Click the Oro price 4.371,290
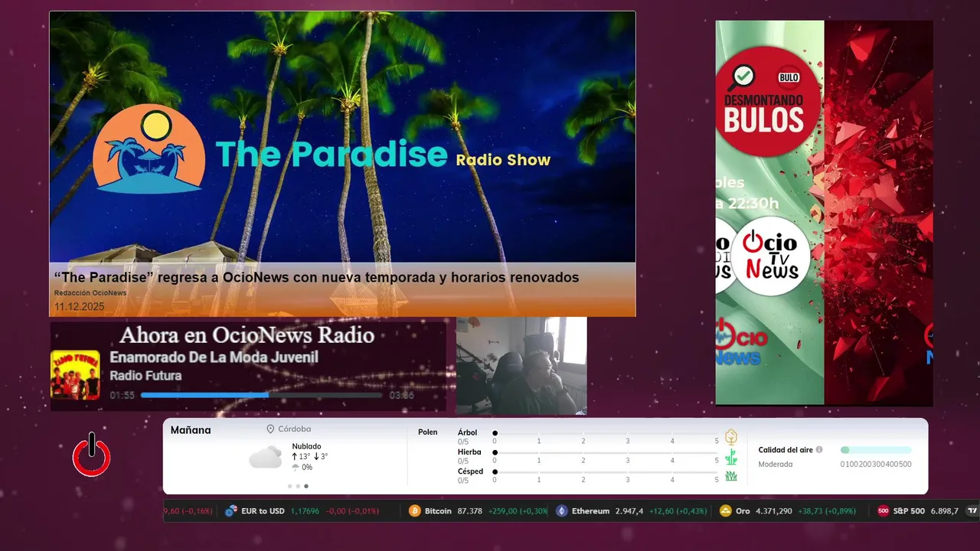This screenshot has height=551, width=980. click(774, 511)
